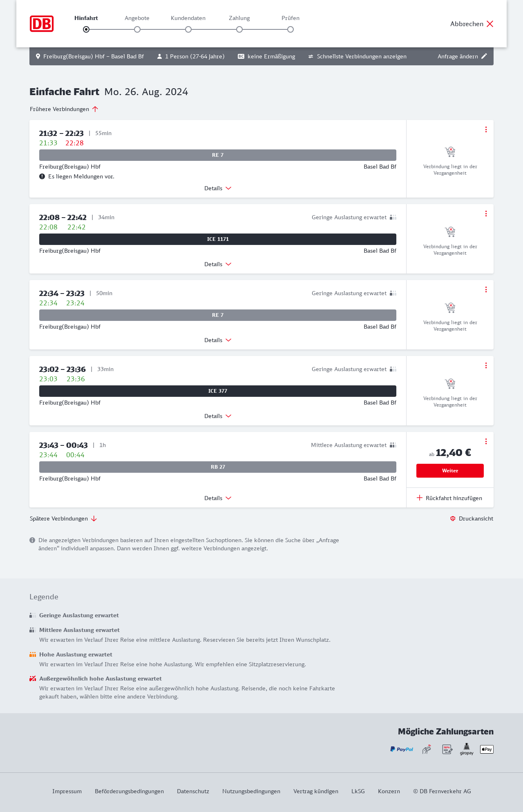
Task: Click the warning icon next to Meldungen
Action: point(42,176)
